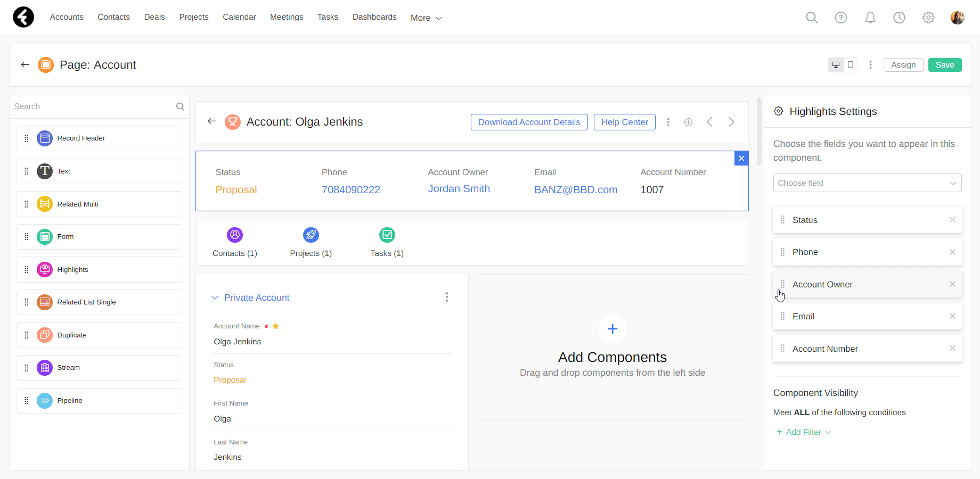Switch to desktop preview mode
The image size is (980, 479).
[836, 65]
